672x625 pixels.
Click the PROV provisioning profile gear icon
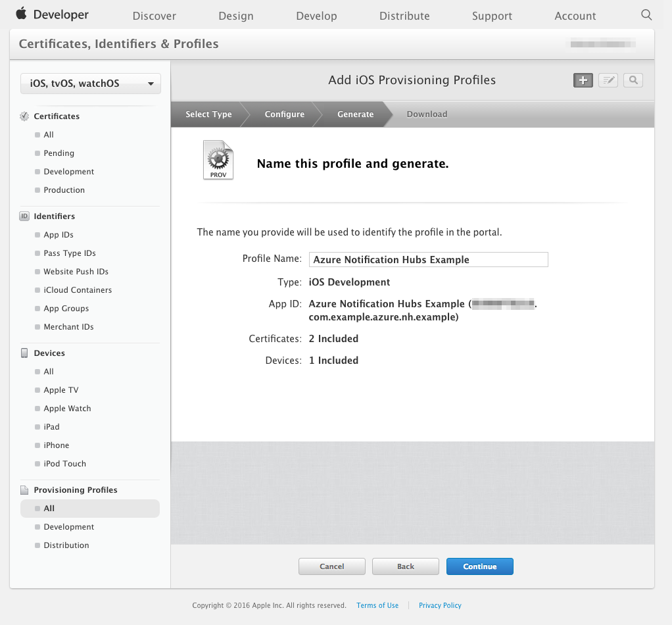click(x=218, y=159)
